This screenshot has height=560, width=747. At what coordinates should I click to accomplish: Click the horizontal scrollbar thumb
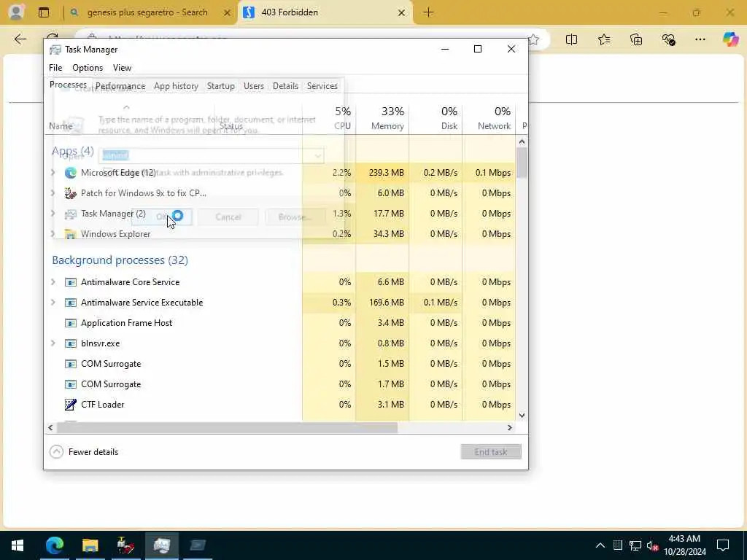(x=227, y=427)
